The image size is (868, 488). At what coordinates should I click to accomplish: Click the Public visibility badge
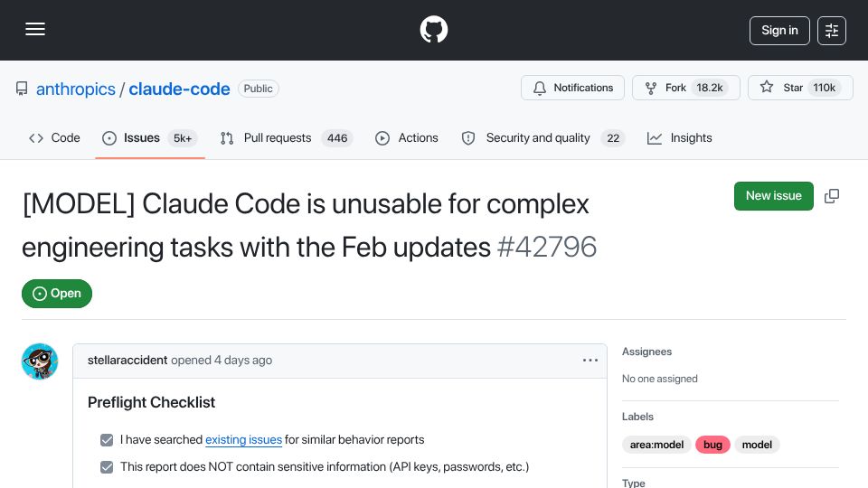point(258,89)
